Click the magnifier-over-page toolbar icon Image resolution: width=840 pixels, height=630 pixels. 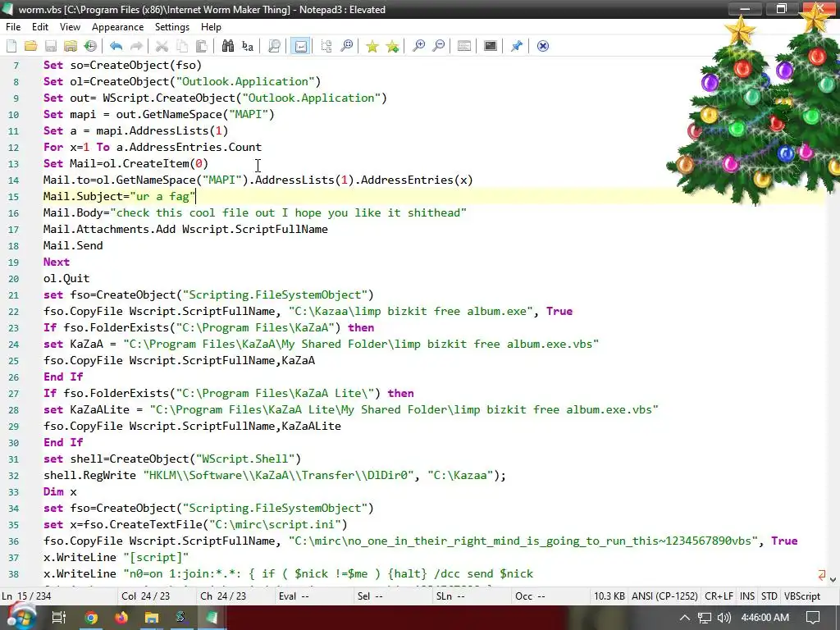[274, 46]
